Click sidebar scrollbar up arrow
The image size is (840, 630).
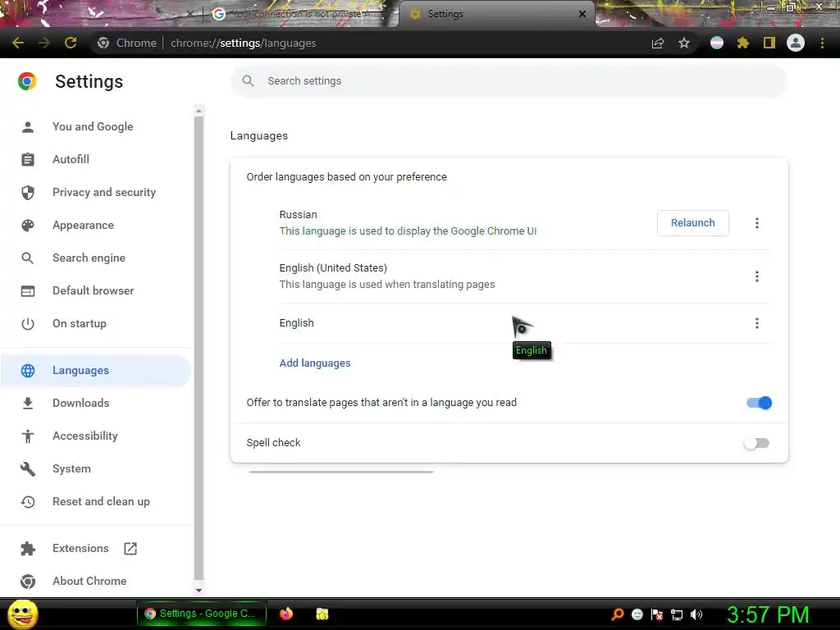(199, 111)
